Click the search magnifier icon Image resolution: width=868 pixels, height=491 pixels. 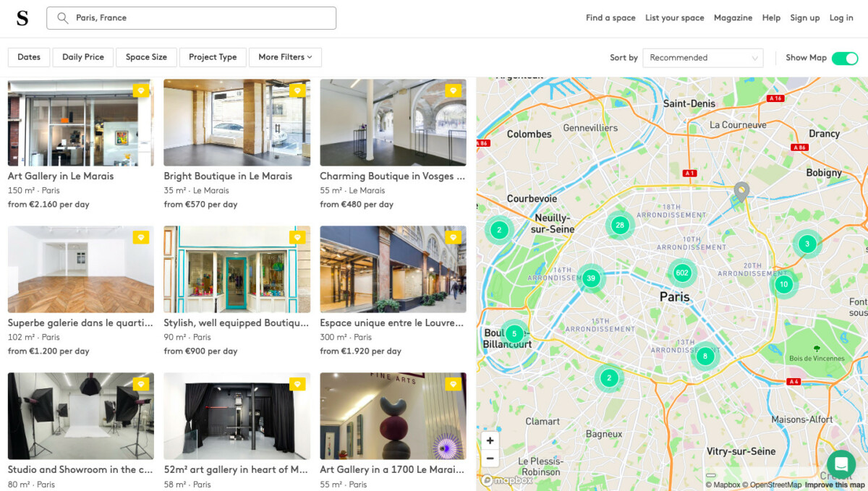[63, 18]
